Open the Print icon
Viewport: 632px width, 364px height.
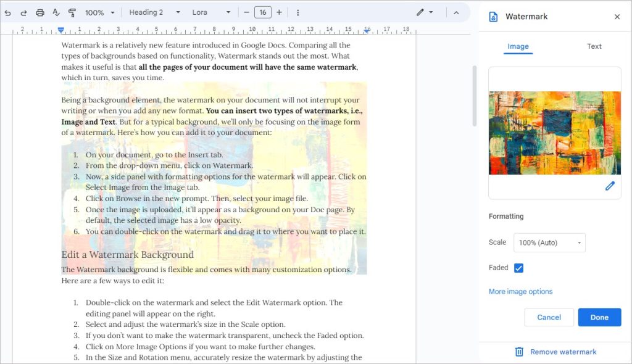[x=41, y=12]
